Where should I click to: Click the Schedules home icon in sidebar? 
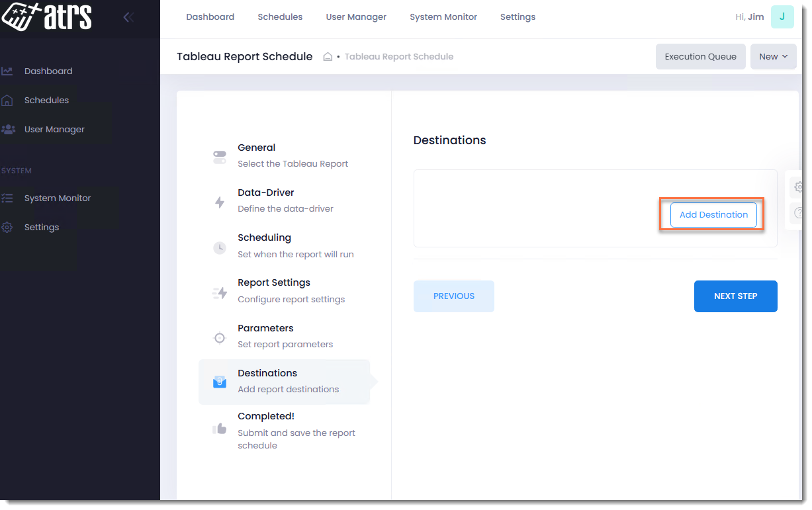(x=7, y=101)
